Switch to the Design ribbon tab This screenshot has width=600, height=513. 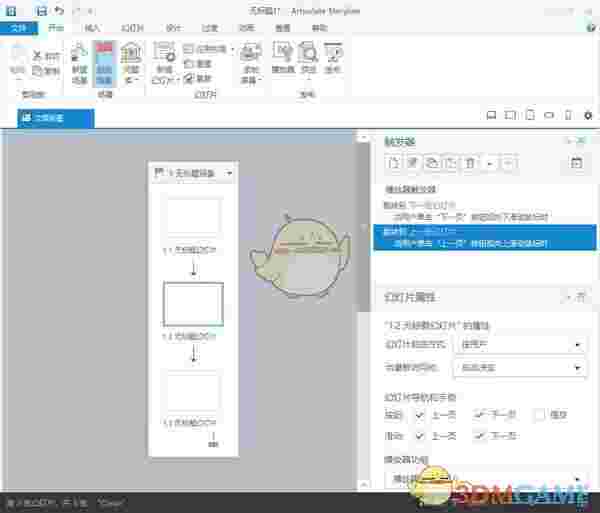coord(173,28)
